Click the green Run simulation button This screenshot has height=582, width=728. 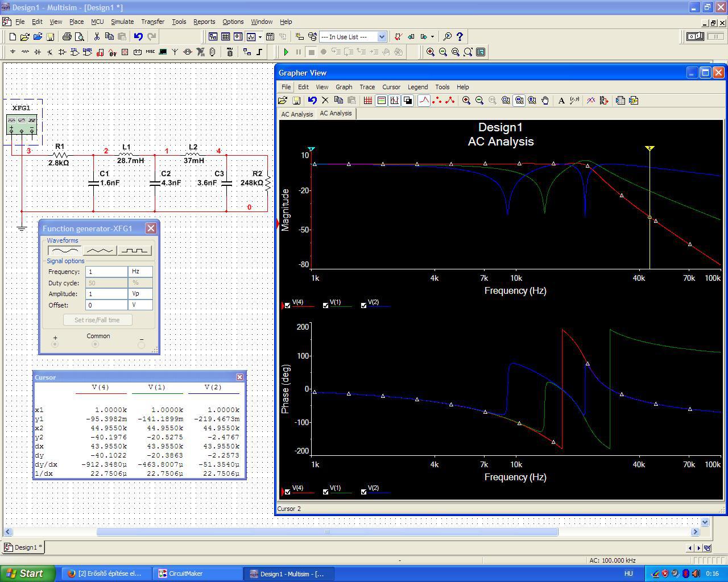286,52
